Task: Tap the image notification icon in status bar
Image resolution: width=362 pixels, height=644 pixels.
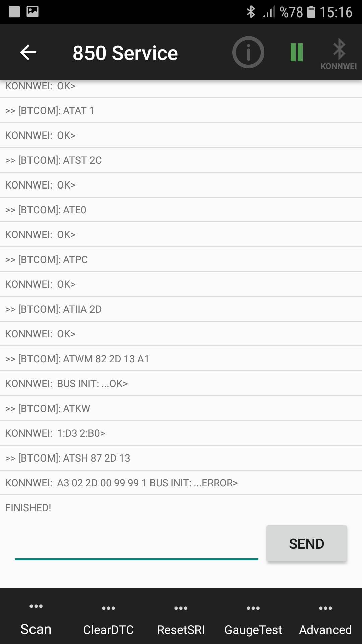Action: pyautogui.click(x=33, y=12)
